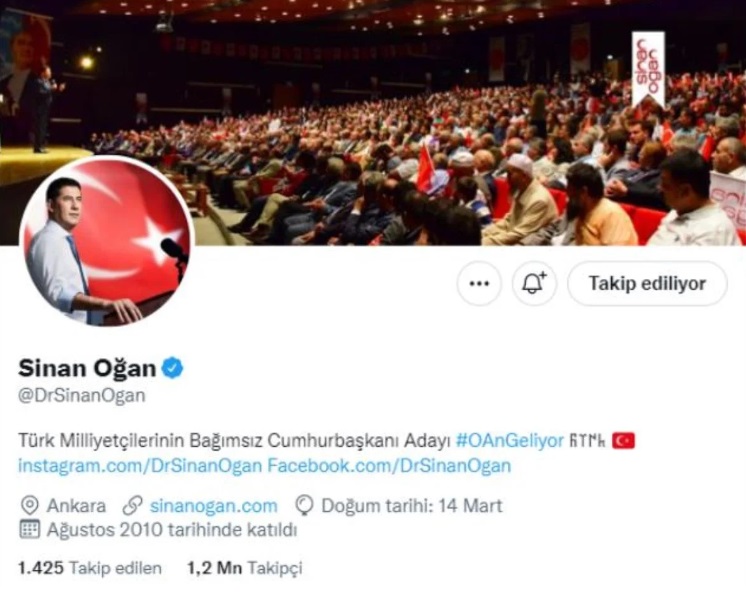View the 1,2 Mn Takipçi list
The width and height of the screenshot is (746, 594).
pyautogui.click(x=245, y=568)
